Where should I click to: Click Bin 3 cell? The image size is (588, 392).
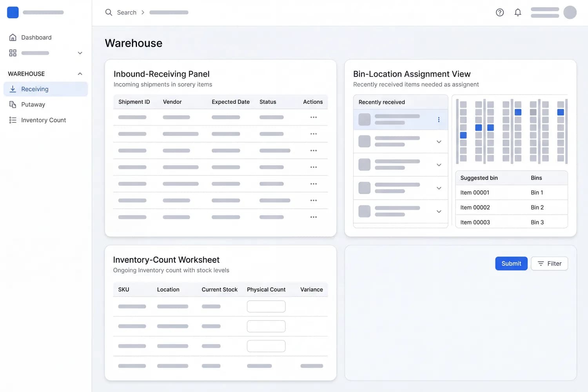(537, 222)
